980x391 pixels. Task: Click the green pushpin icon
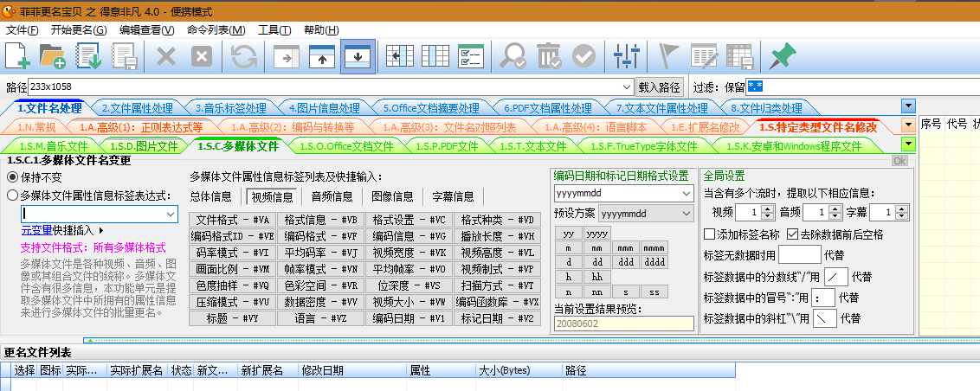(x=782, y=57)
